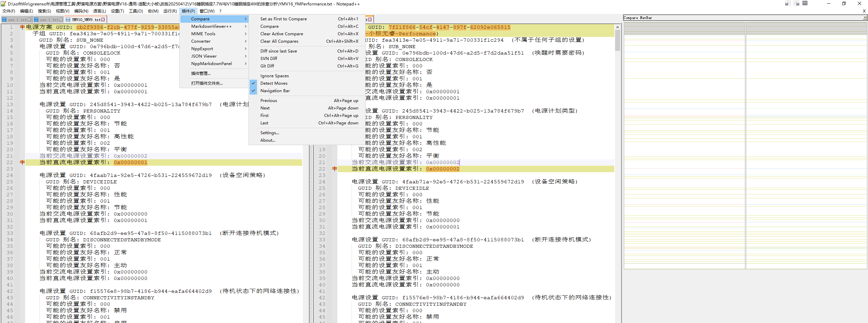Close the YMV10_YMV9.txt tab via its X icon
This screenshot has height=323, width=868.
103,20
